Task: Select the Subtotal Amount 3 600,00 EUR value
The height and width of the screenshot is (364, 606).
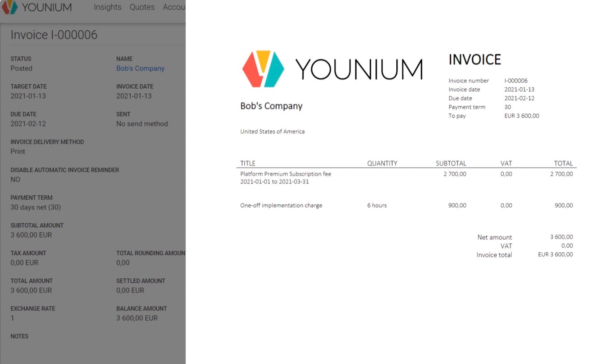Action: point(31,235)
